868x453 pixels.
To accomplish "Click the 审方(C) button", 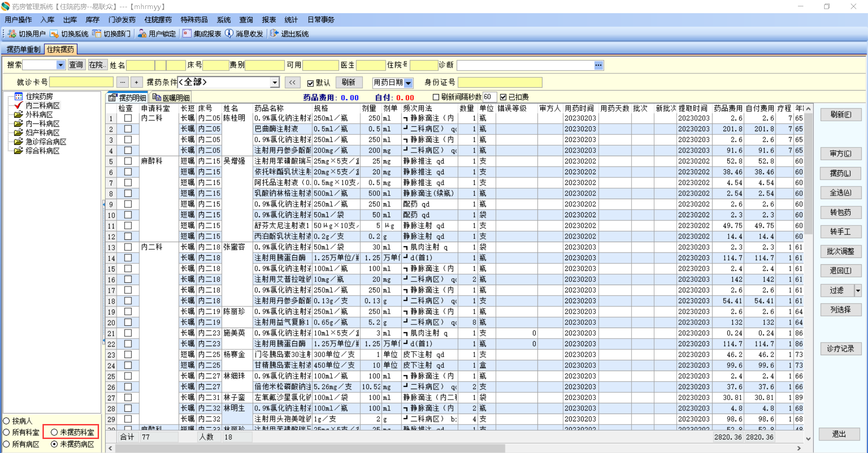I will [841, 154].
